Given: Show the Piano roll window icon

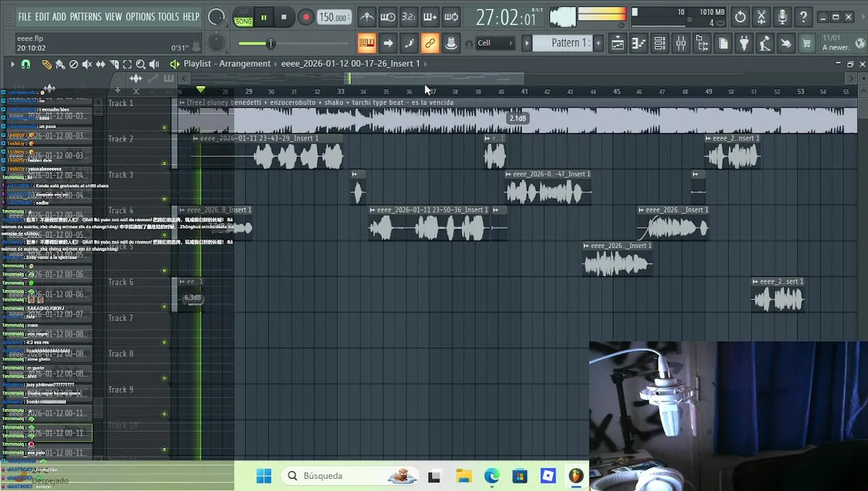Looking at the screenshot, I should (x=639, y=44).
